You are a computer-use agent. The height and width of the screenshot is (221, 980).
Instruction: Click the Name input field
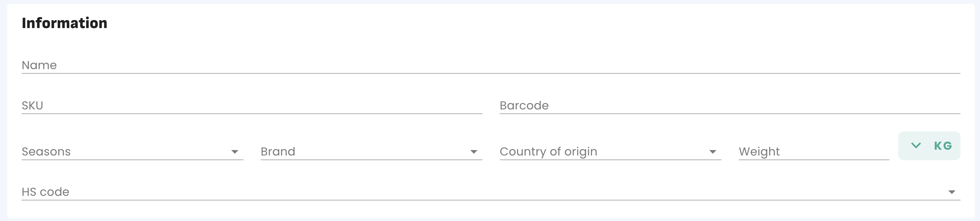click(491, 65)
